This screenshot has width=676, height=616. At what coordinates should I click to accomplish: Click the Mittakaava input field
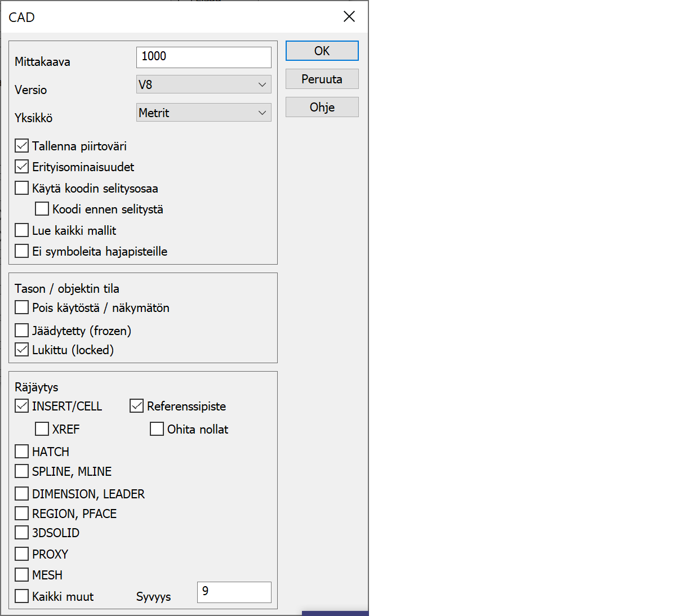tap(203, 57)
